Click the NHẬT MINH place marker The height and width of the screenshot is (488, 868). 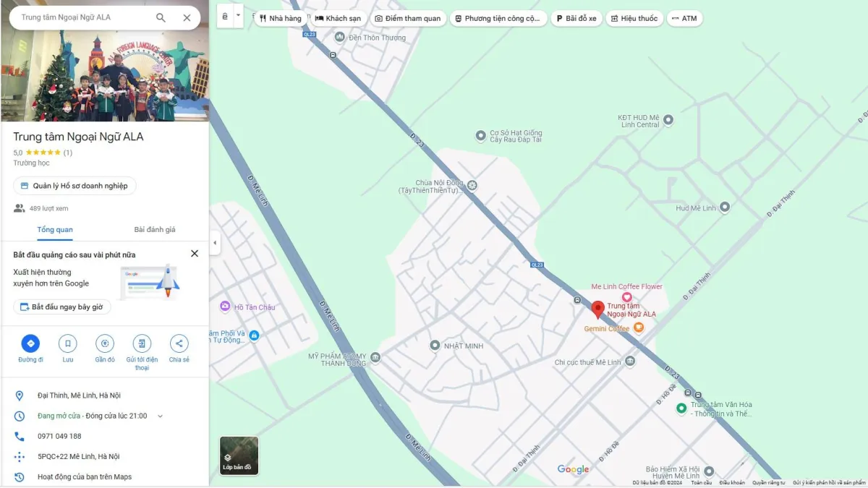pyautogui.click(x=435, y=346)
